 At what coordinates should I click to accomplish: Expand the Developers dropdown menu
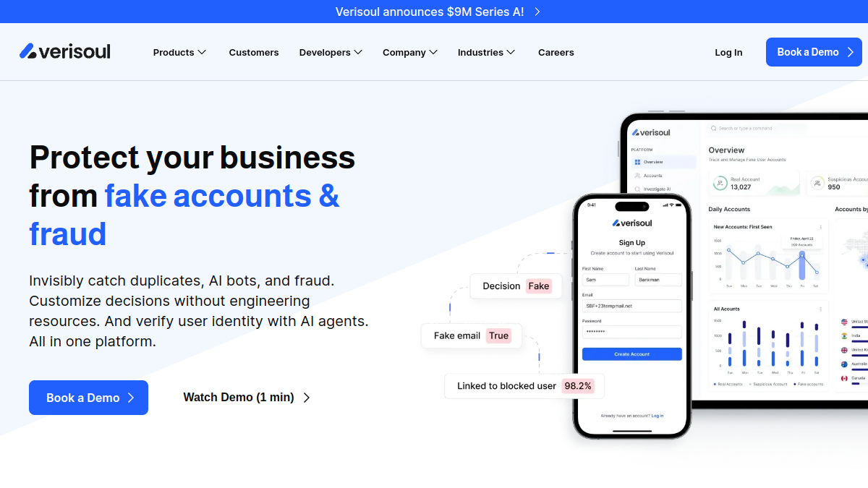(331, 52)
